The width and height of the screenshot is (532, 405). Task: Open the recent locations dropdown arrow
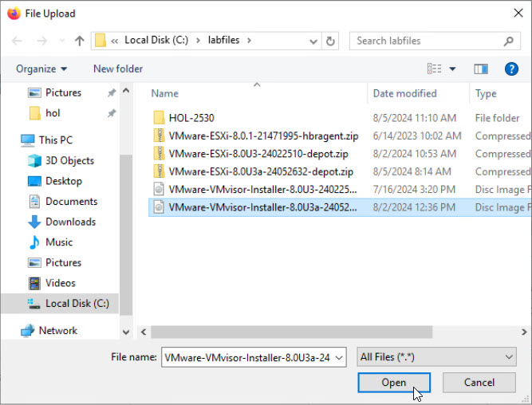61,41
